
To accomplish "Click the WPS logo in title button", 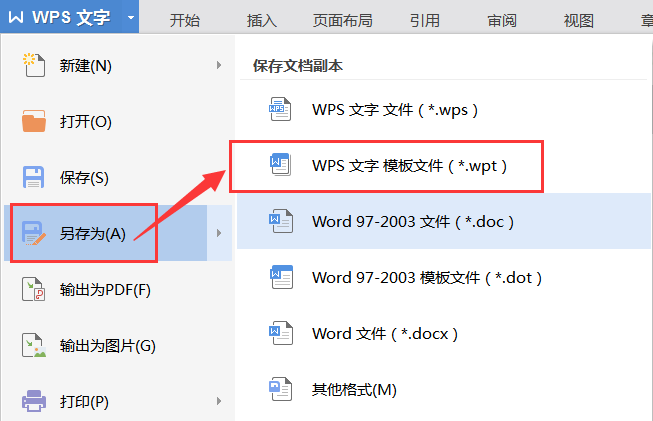I will (16, 17).
